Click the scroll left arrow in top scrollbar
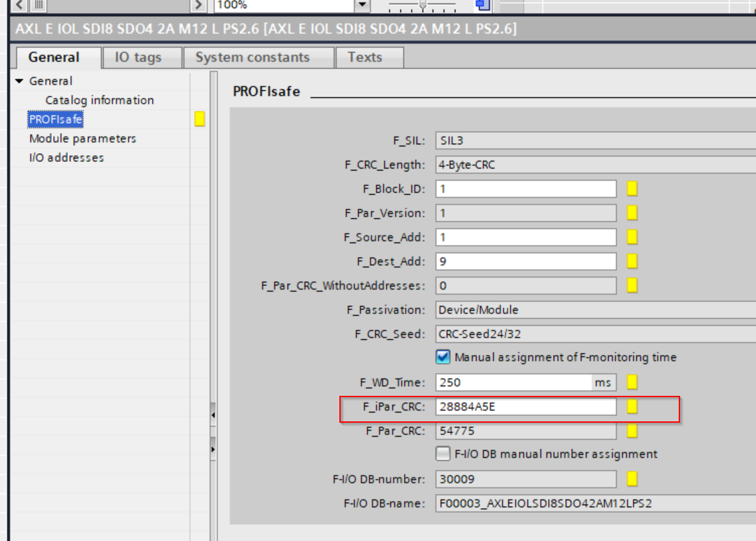This screenshot has height=541, width=756. (19, 5)
